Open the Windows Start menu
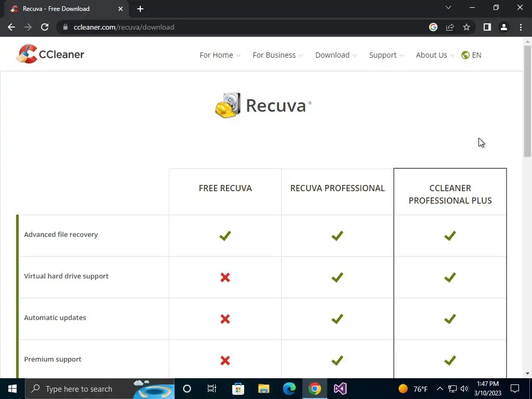 pyautogui.click(x=12, y=389)
